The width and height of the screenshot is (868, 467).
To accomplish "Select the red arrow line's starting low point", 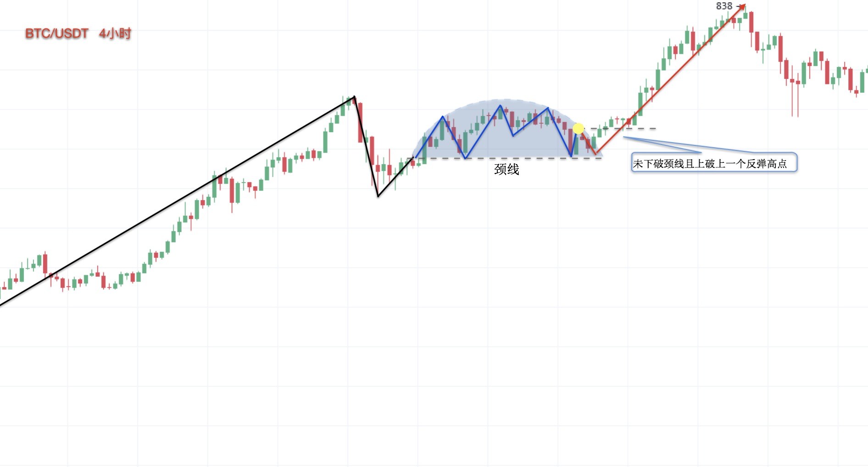I will coord(595,154).
